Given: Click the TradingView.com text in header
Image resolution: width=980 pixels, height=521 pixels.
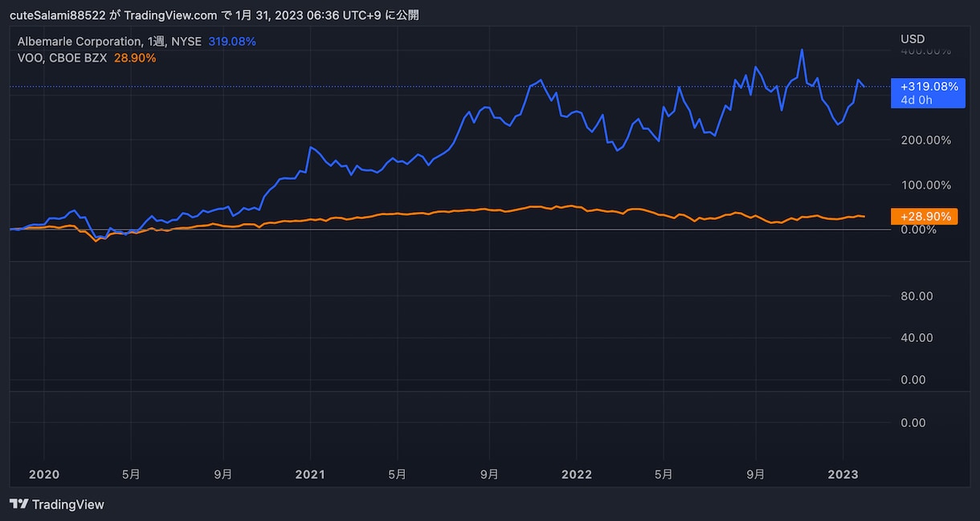Looking at the screenshot, I should 170,15.
